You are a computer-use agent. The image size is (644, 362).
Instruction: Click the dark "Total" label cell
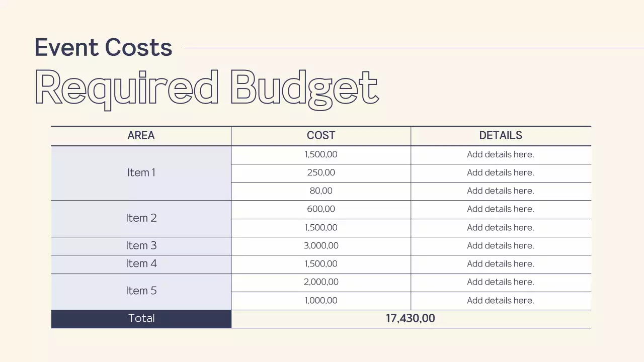pos(141,318)
